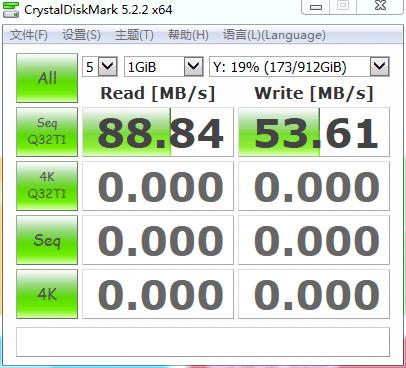The image size is (406, 368).
Task: Minimize the CrystalDiskMark window
Action: (316, 7)
